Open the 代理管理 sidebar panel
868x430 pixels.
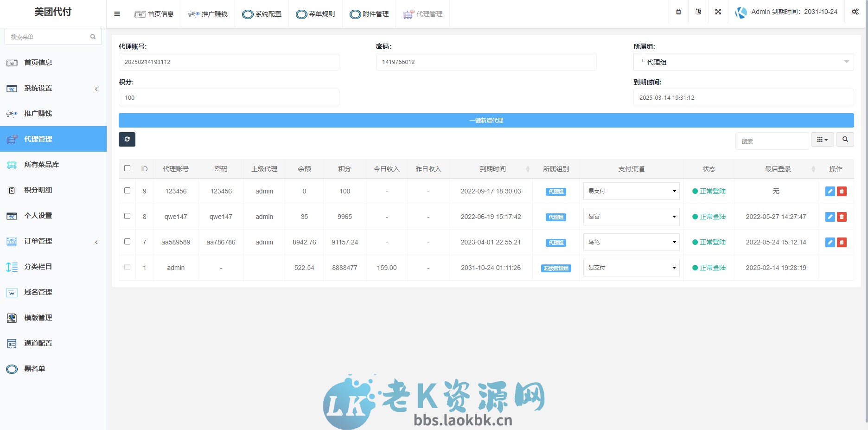click(x=38, y=139)
